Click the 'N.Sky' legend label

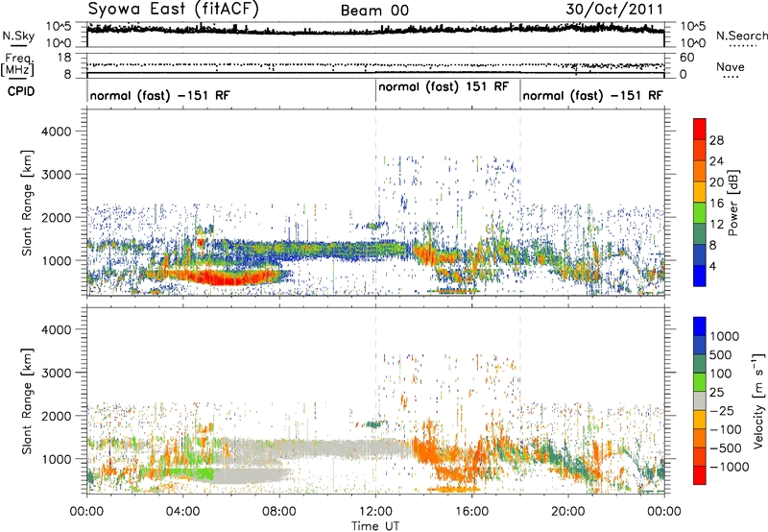(18, 36)
